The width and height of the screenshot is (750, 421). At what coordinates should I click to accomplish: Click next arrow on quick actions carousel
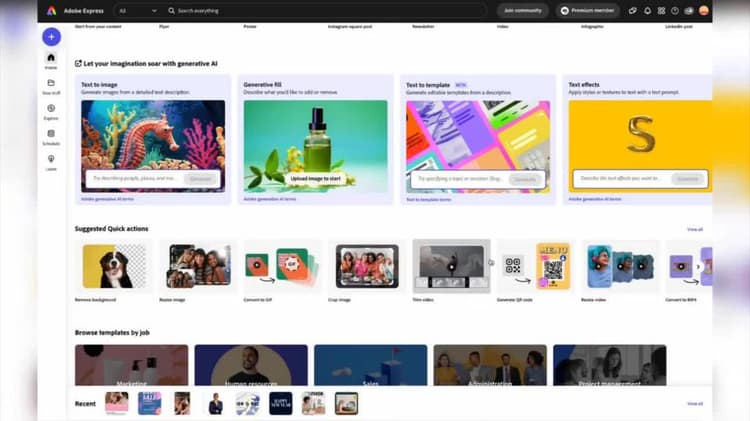click(x=698, y=267)
